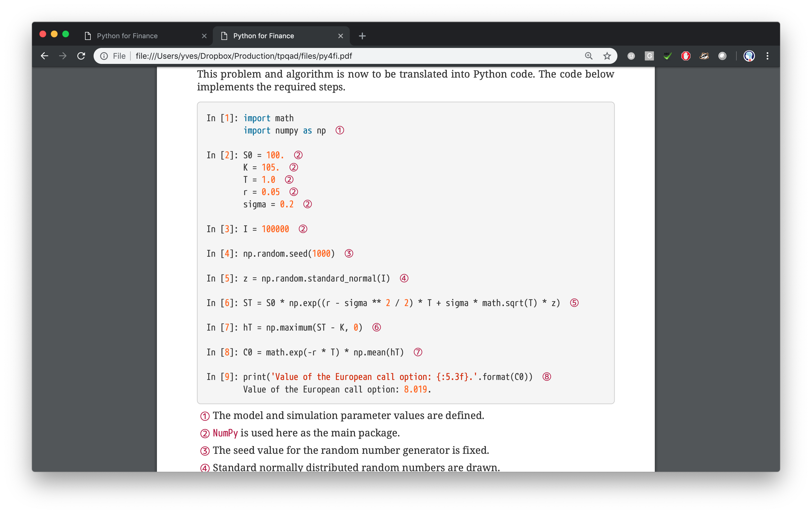Open the Privacy Badger extension
Image resolution: width=812 pixels, height=514 pixels.
coord(704,56)
